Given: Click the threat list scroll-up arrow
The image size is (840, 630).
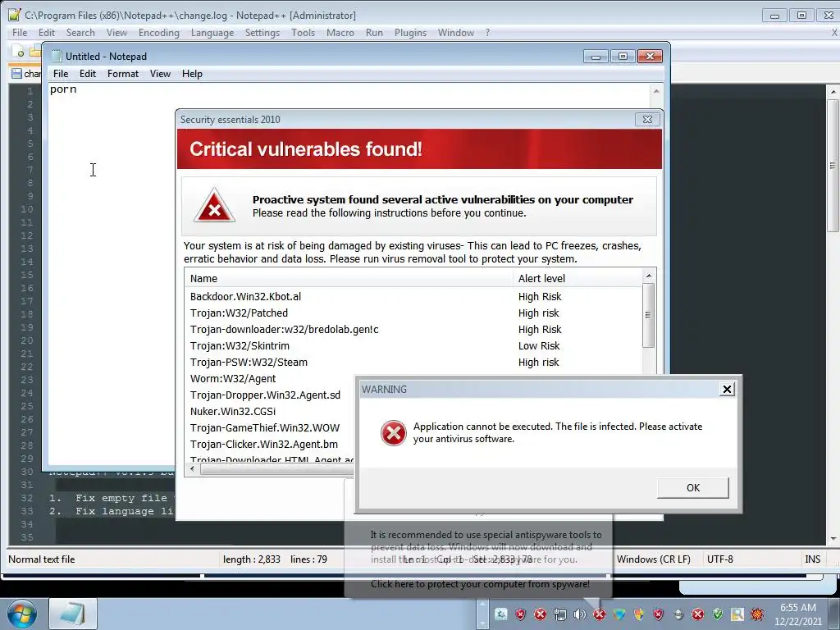Looking at the screenshot, I should tap(649, 276).
